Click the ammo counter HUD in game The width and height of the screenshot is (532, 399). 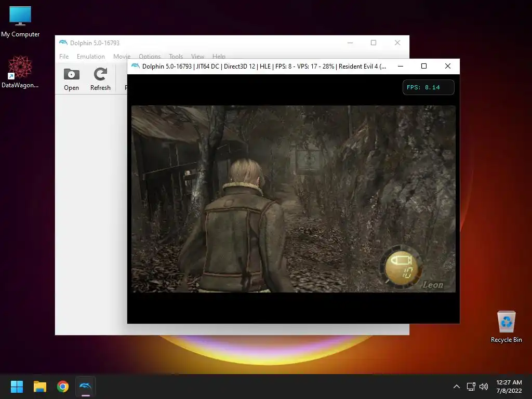(402, 269)
